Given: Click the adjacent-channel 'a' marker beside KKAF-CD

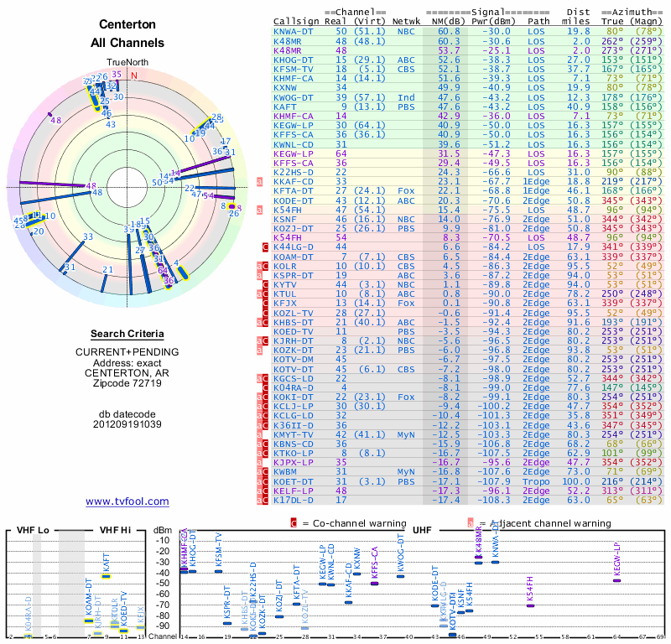Looking at the screenshot, I should (259, 182).
